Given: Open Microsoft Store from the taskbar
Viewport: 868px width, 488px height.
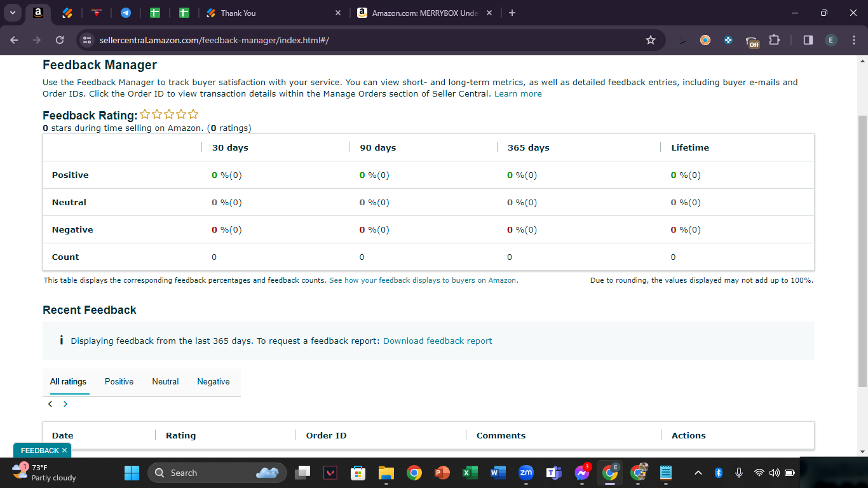Looking at the screenshot, I should pyautogui.click(x=358, y=473).
